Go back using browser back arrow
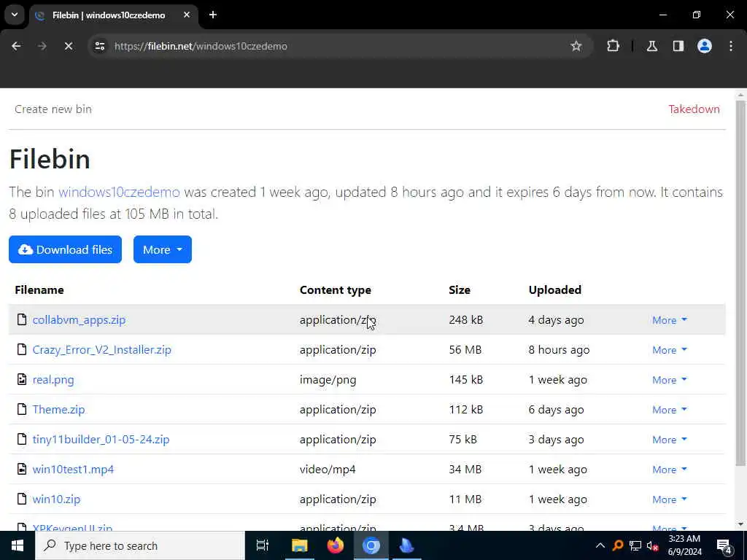 [16, 46]
